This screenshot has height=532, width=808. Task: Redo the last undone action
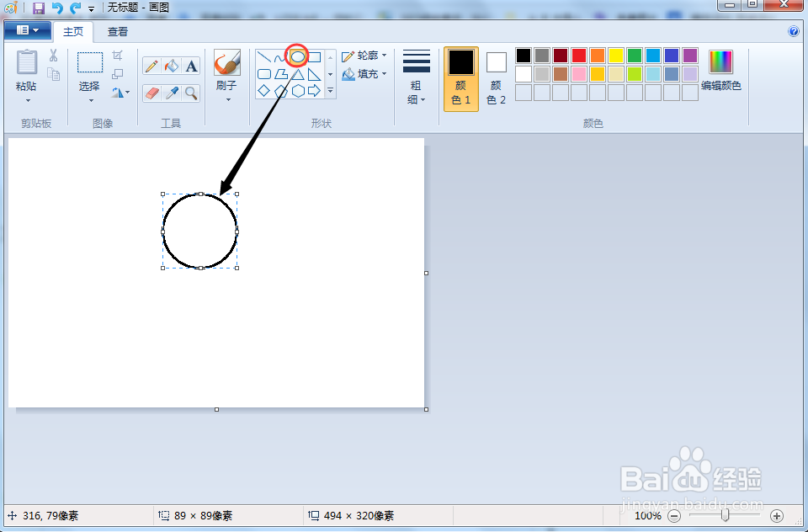click(75, 8)
